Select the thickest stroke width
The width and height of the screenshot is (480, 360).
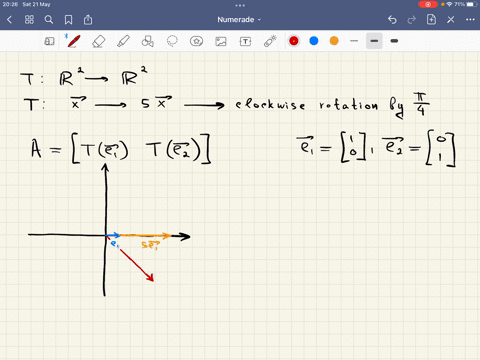[394, 41]
